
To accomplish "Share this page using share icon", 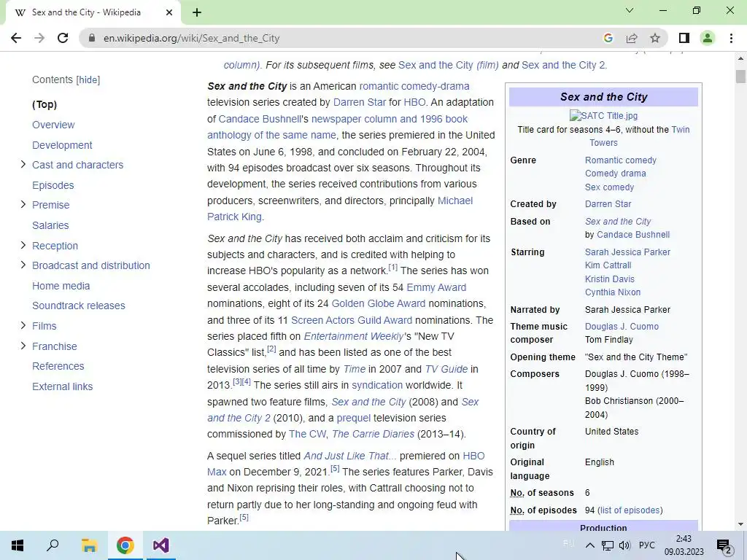I will [632, 38].
